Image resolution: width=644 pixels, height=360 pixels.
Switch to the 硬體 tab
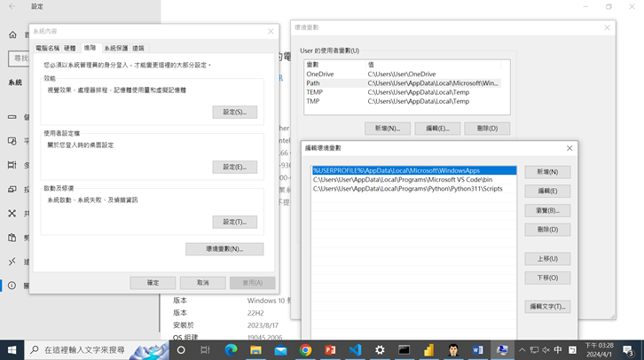click(x=69, y=48)
